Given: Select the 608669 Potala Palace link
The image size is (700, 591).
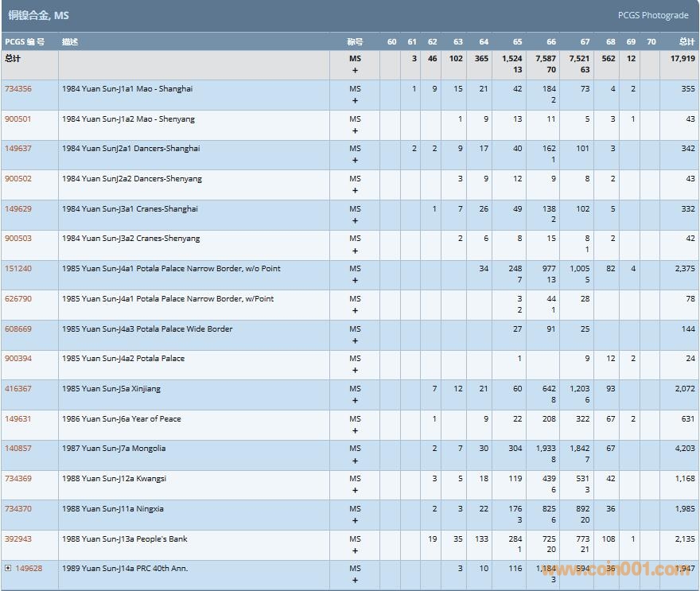Looking at the screenshot, I should (18, 329).
